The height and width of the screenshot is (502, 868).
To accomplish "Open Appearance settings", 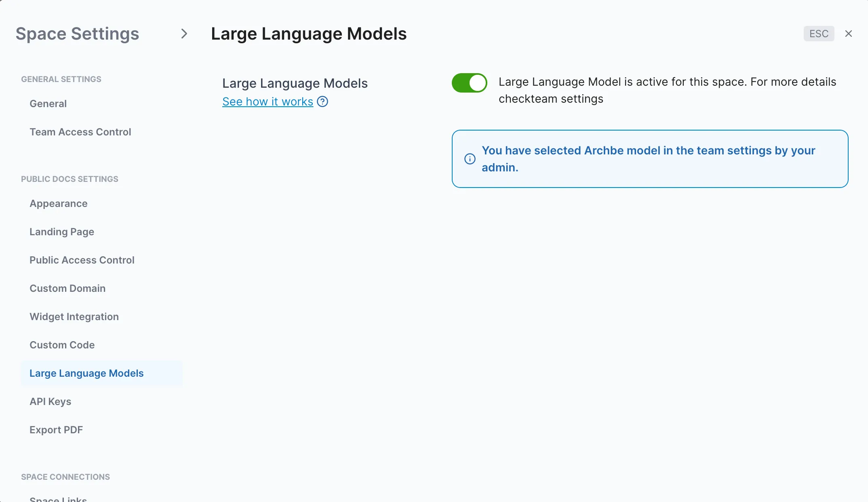I will pos(58,203).
